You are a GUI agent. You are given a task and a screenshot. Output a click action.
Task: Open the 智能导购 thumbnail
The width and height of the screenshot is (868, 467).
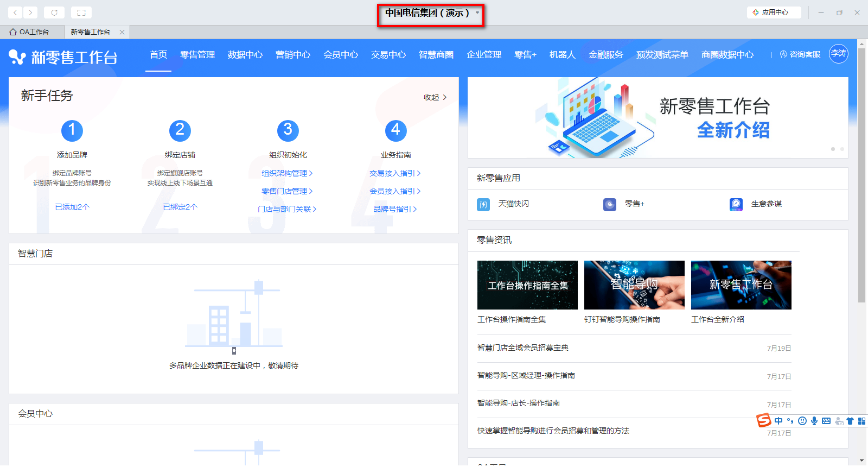click(634, 285)
